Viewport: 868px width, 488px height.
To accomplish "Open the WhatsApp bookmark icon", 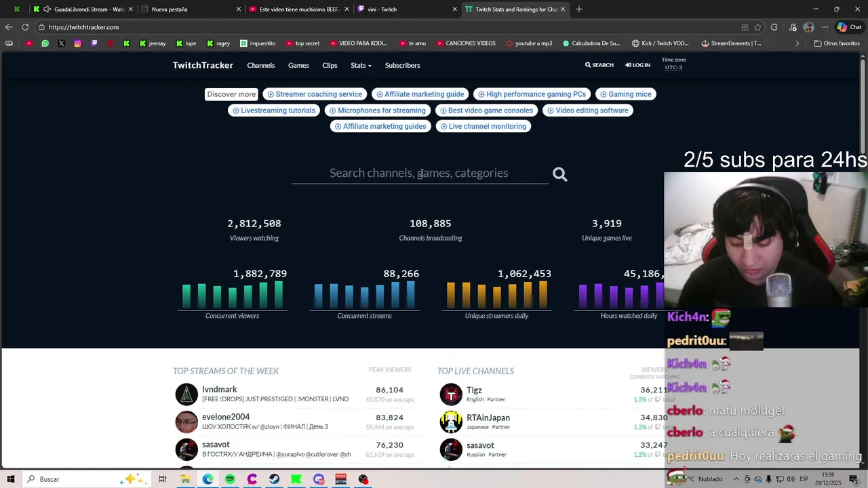I will coord(45,43).
